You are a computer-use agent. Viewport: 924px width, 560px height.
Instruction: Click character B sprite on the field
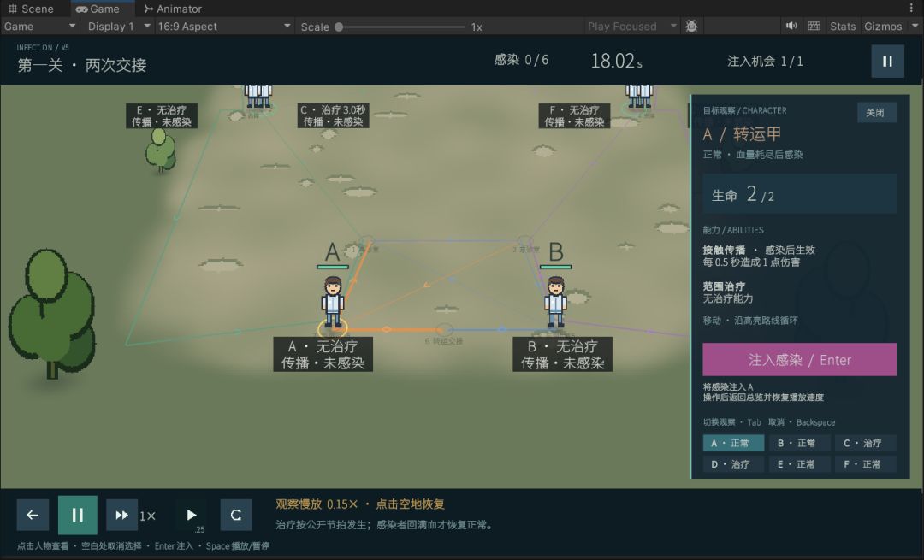556,302
